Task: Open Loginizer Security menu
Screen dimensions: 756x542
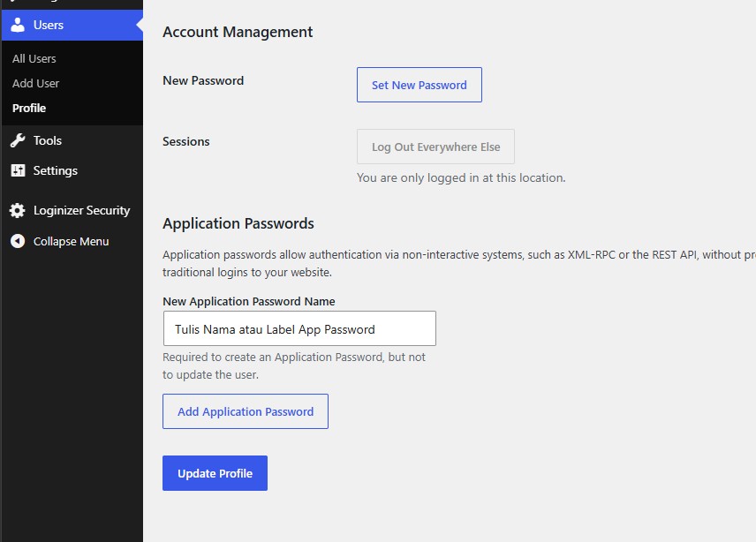Action: click(72, 211)
